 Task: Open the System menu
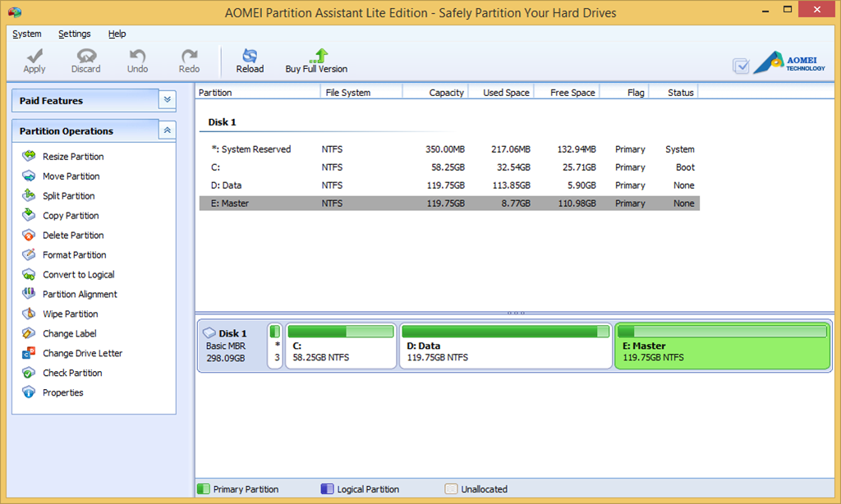(x=27, y=34)
